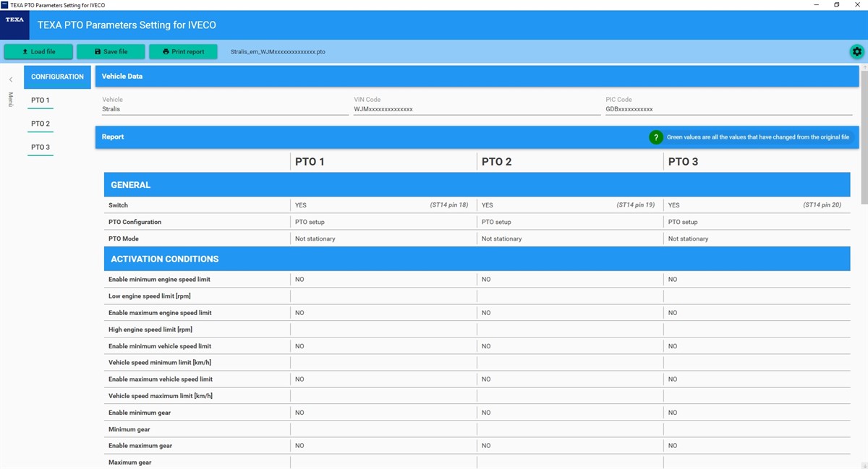Click 'Vehicle speed maximum limit [km/h]' label
The height and width of the screenshot is (469, 868).
point(161,396)
